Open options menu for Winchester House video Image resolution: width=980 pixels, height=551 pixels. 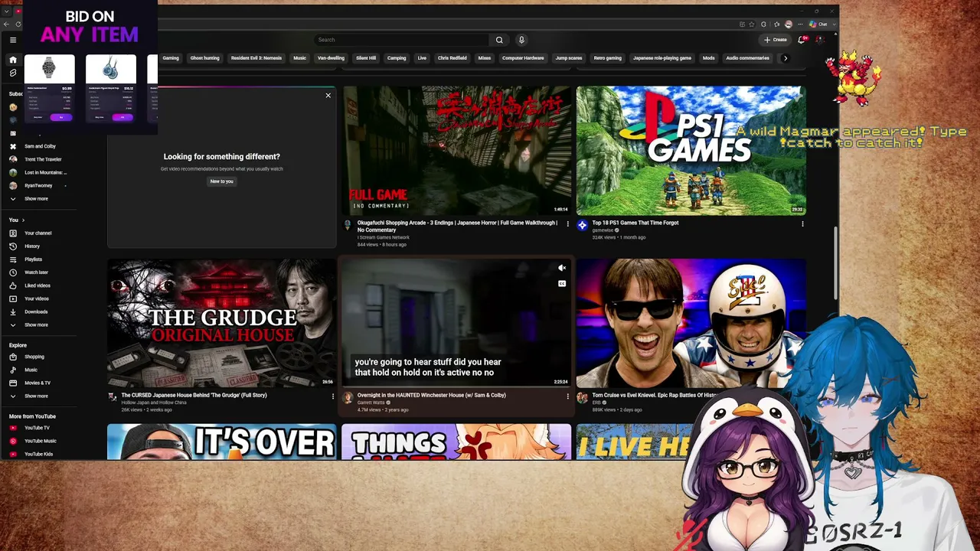(x=567, y=396)
